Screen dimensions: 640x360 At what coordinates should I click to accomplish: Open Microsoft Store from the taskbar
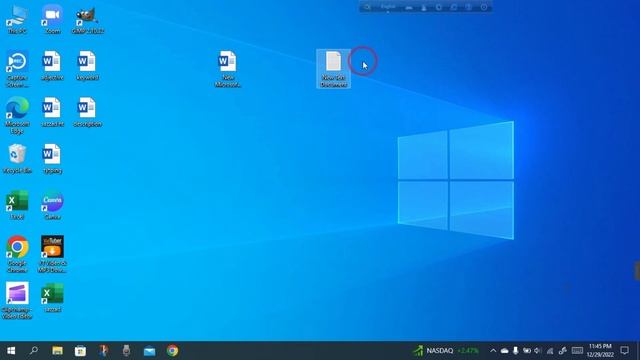coord(80,351)
